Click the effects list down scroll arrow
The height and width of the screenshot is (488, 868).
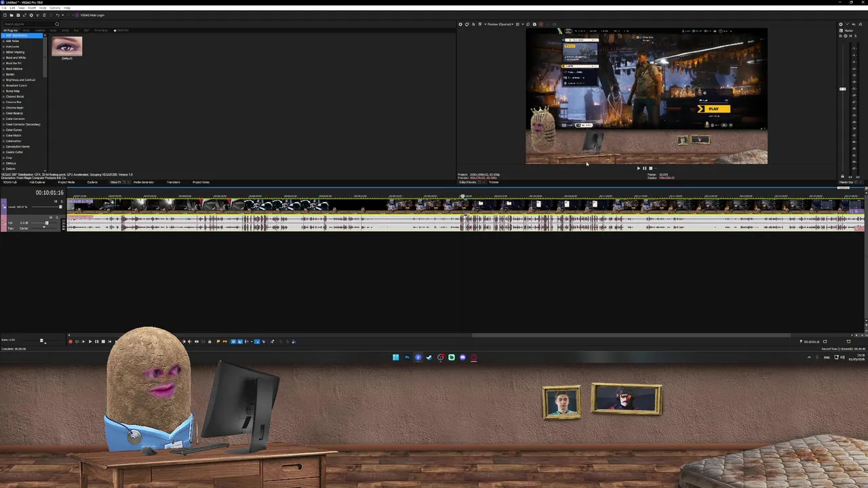click(45, 171)
